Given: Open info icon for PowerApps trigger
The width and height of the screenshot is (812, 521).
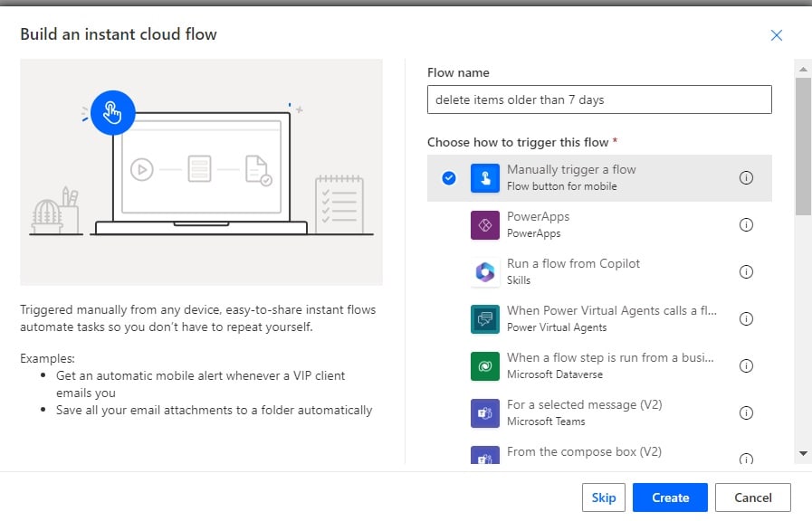Looking at the screenshot, I should click(746, 225).
